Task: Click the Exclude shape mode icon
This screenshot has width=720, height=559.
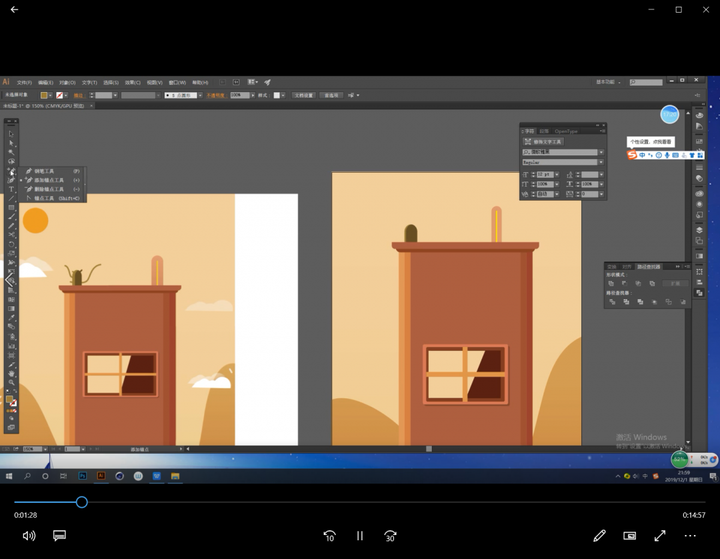Action: pos(652,284)
